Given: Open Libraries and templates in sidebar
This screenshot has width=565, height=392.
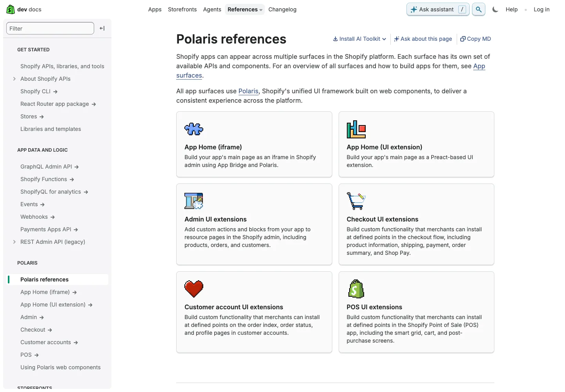Looking at the screenshot, I should pyautogui.click(x=51, y=129).
